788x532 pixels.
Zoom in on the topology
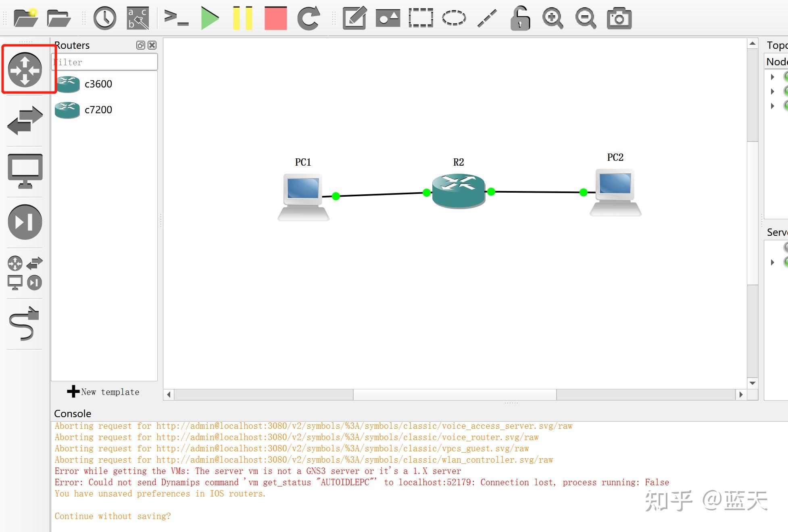click(x=552, y=18)
